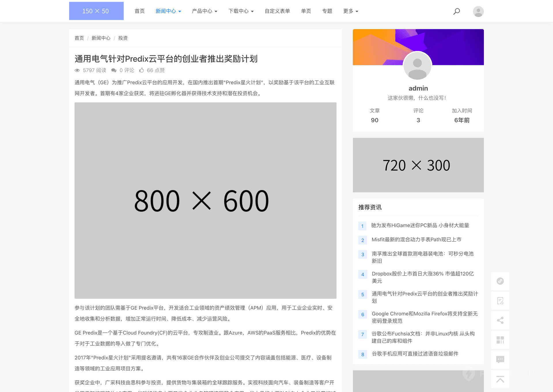Click 新闻中心 in the breadcrumb

[x=101, y=38]
